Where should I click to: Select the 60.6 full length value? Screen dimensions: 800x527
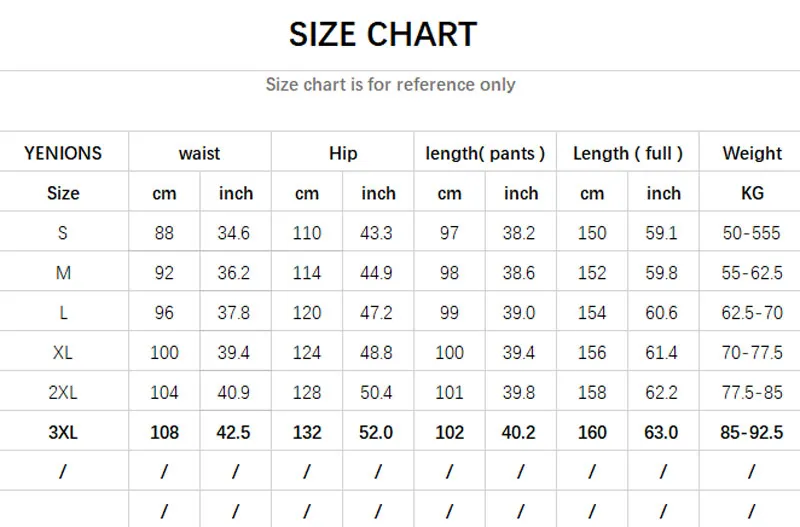pos(661,313)
